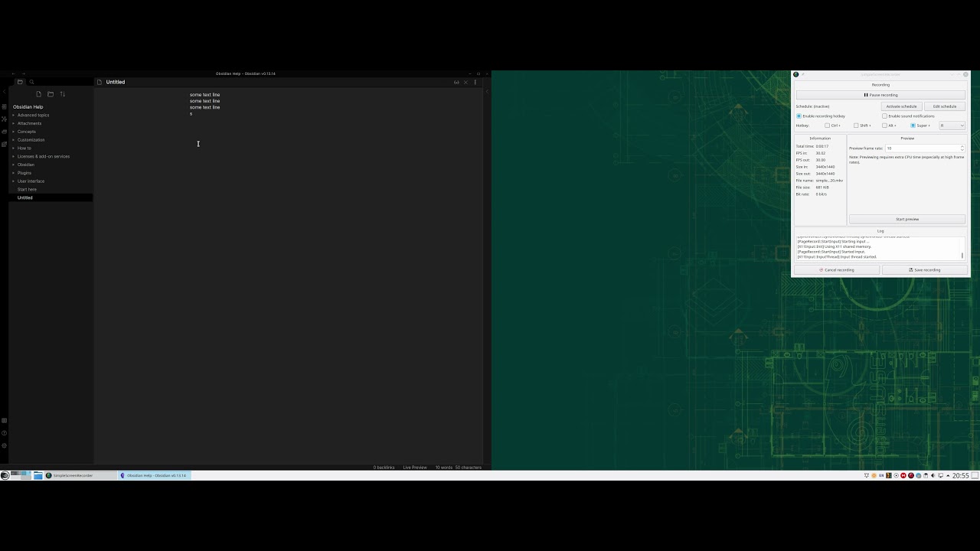Toggle Live Preview in status bar
980x551 pixels.
(415, 468)
